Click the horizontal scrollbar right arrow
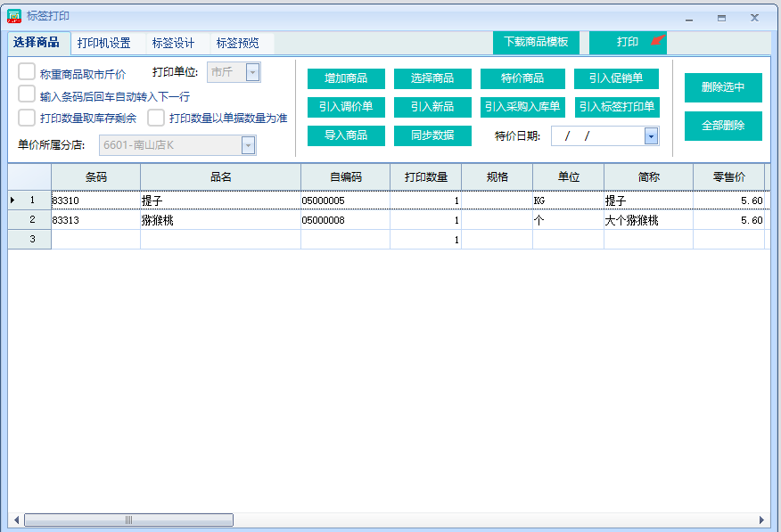Image resolution: width=781 pixels, height=532 pixels. click(761, 520)
